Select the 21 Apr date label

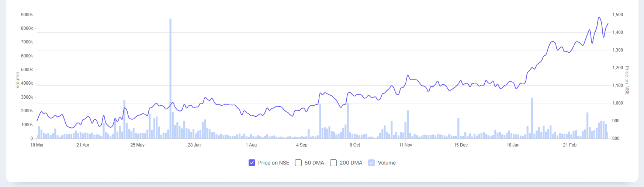point(83,145)
